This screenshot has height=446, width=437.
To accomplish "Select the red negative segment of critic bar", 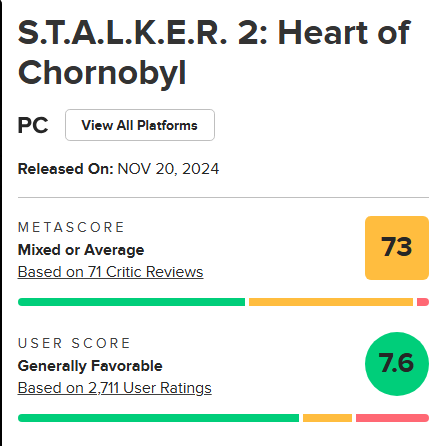I will tap(423, 302).
